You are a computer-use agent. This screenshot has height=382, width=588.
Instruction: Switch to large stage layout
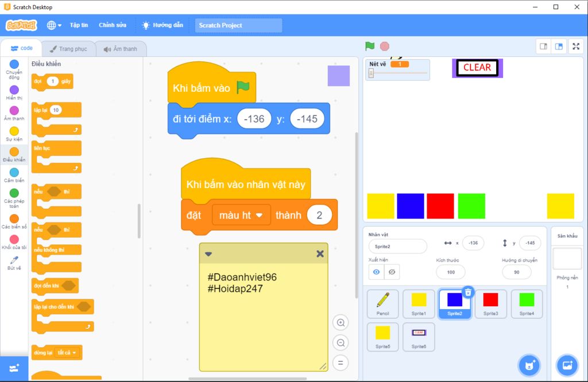click(x=559, y=46)
